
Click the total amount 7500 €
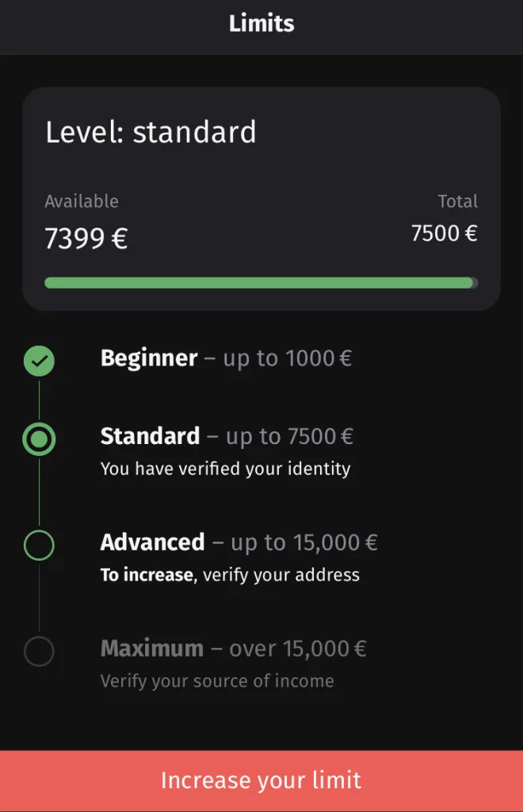click(444, 234)
